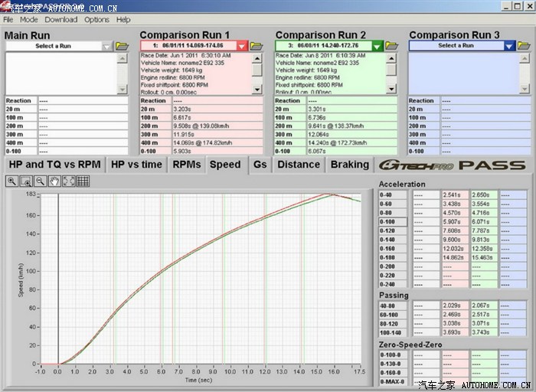536x392 pixels.
Task: Click the zoom in magnifier tool
Action: point(13,181)
